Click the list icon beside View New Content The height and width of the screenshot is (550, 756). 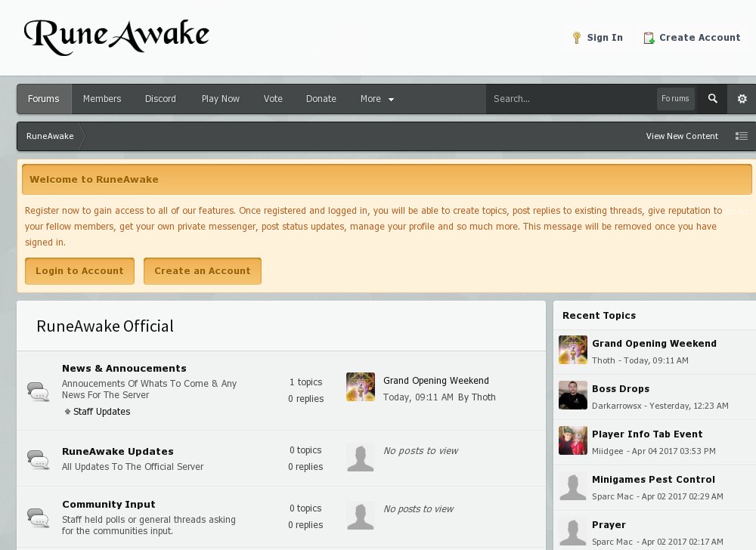(x=742, y=136)
